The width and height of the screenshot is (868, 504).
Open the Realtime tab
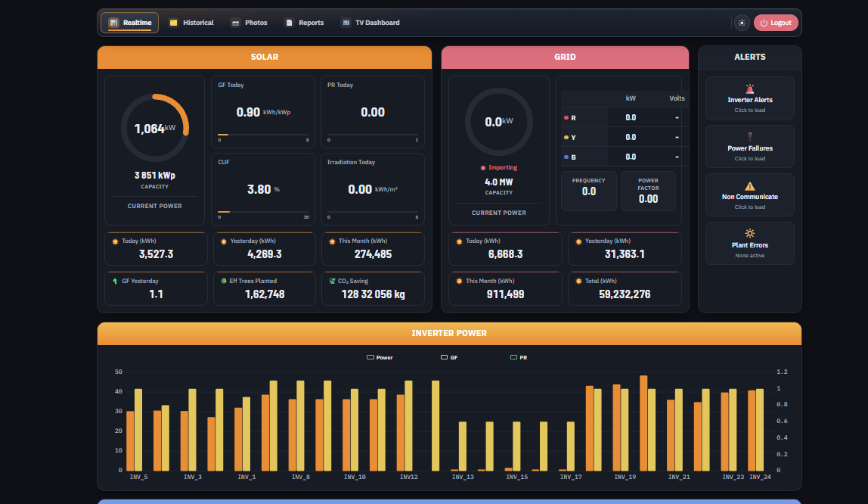(129, 23)
